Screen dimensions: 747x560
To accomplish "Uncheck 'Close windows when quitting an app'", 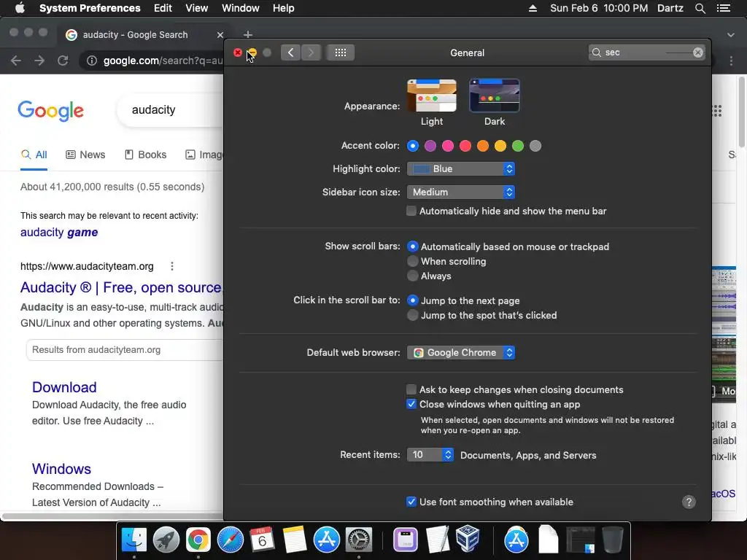I will click(411, 404).
